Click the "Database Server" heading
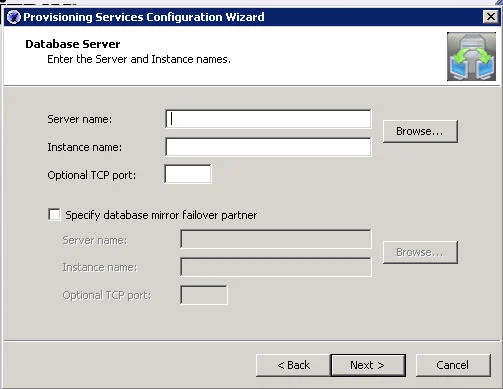 (73, 44)
